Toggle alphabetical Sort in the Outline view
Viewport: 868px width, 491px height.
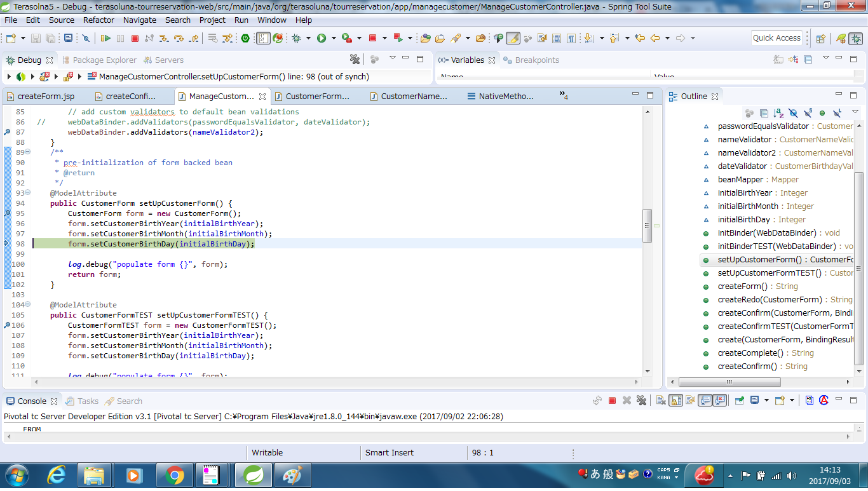point(778,113)
